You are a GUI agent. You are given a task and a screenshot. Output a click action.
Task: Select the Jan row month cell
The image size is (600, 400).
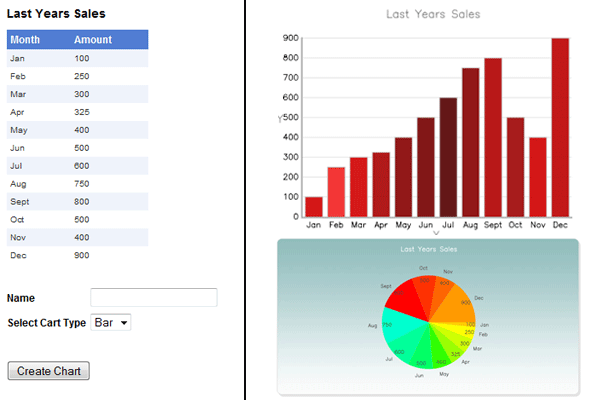[x=18, y=58]
